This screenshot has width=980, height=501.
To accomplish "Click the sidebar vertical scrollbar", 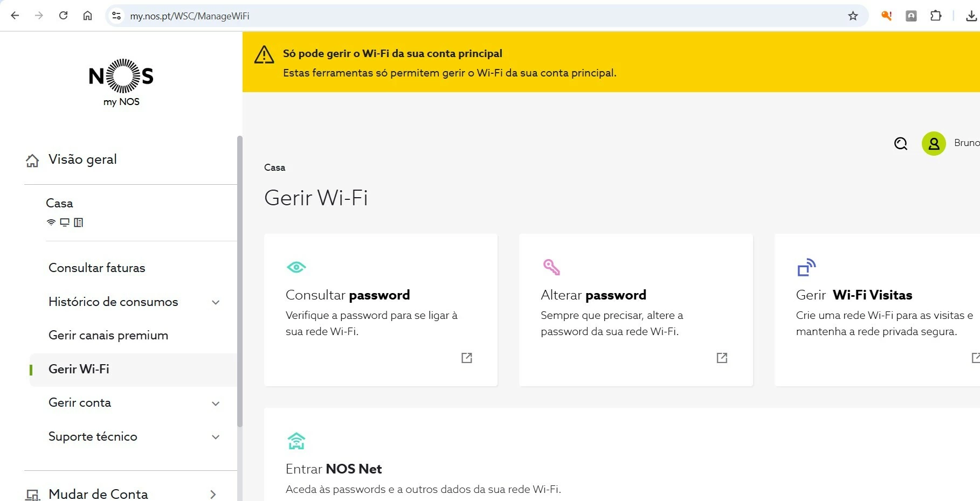I will coord(240,280).
